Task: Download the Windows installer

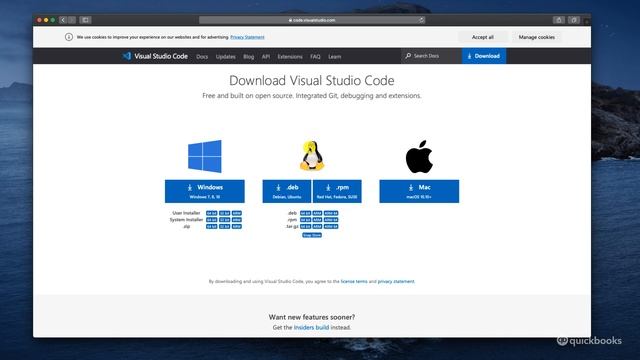Action: tap(205, 191)
